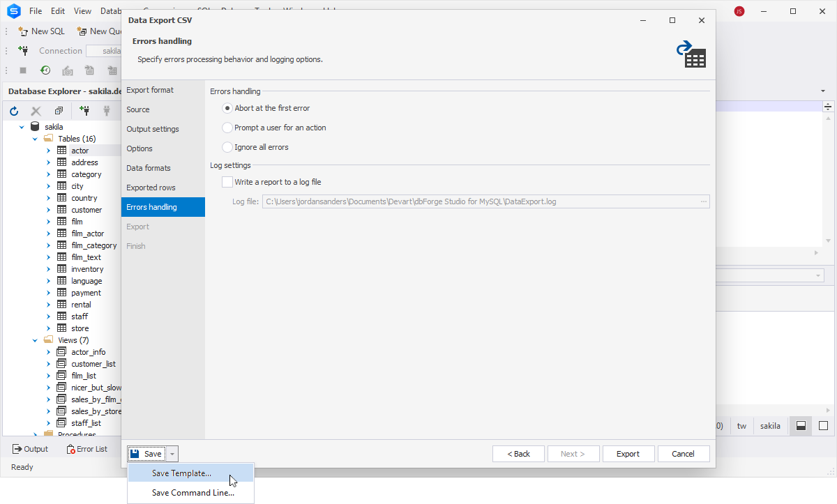Image resolution: width=837 pixels, height=504 pixels.
Task: Collapse the Tables (16) tree node
Action: 35,139
